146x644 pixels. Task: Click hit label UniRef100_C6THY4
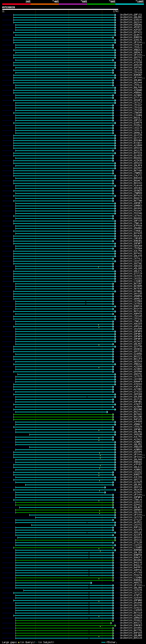tap(131, 276)
